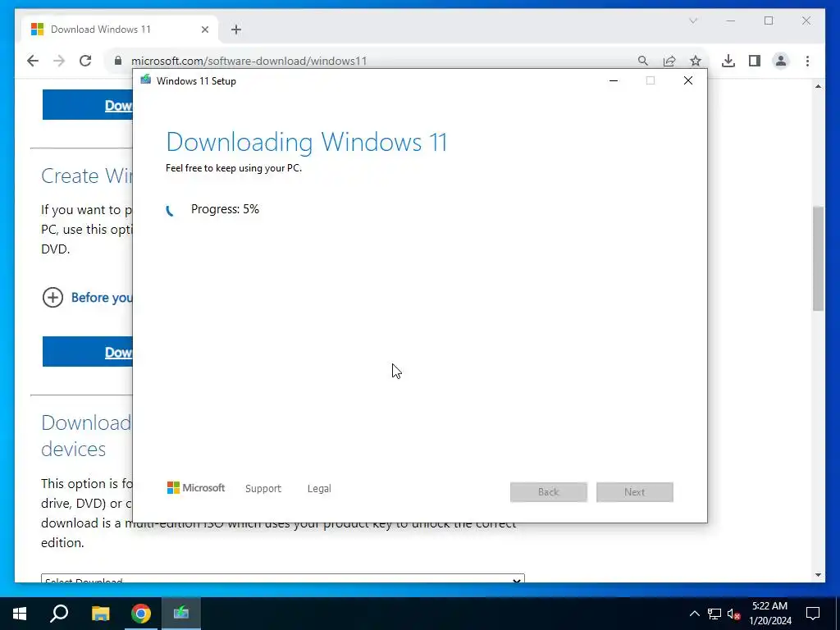Show hidden system tray icons
Screen dimensions: 840x630
pyautogui.click(x=694, y=614)
